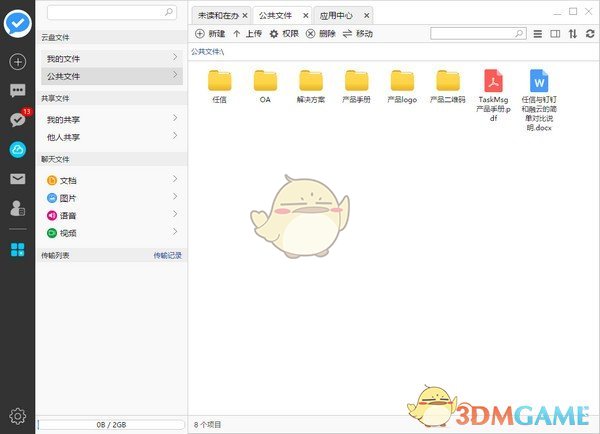This screenshot has height=434, width=600.
Task: Open the 解决方案 folder
Action: click(311, 86)
